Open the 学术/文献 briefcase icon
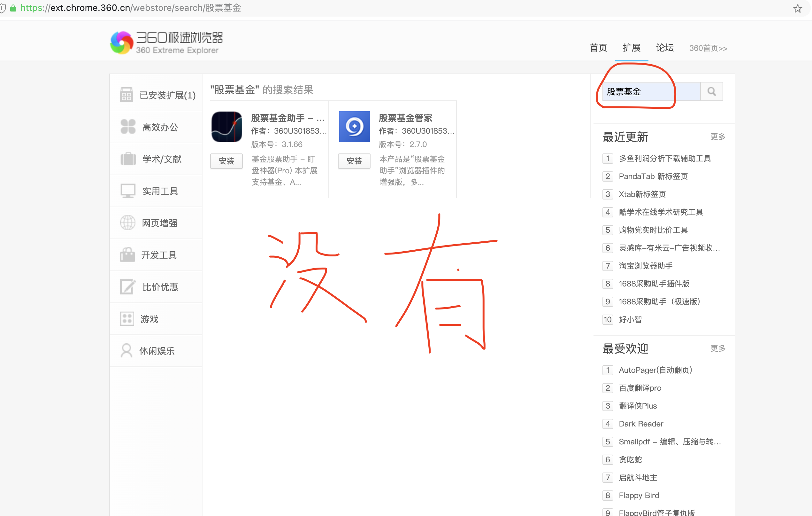The image size is (812, 516). point(127,159)
